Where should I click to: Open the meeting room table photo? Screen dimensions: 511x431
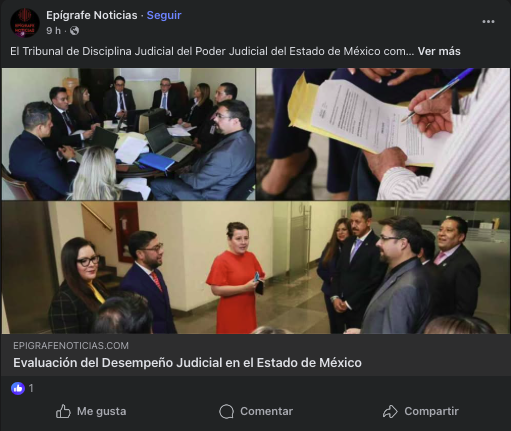point(128,134)
